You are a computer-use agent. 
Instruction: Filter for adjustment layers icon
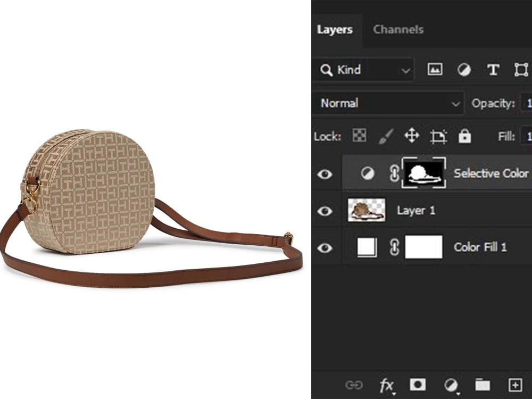pos(464,70)
